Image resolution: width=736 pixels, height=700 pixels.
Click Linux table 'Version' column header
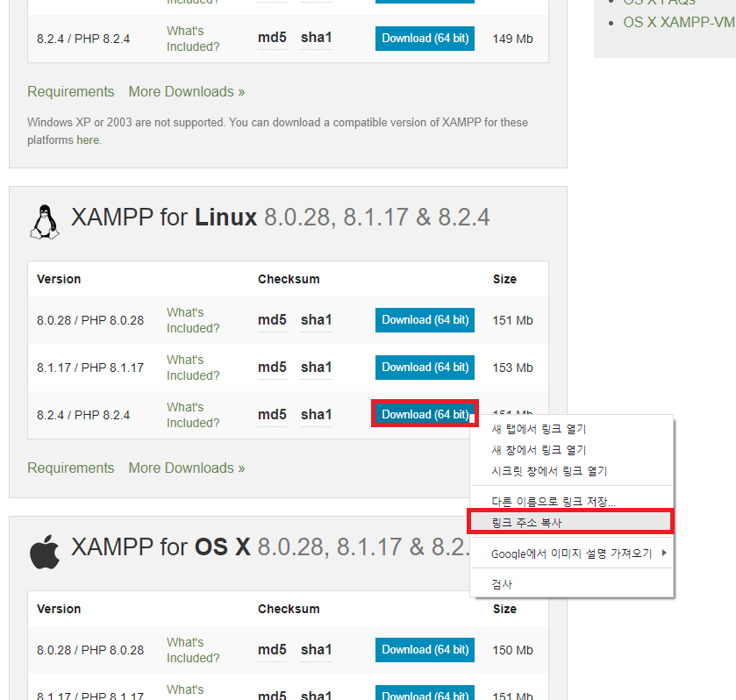tap(59, 279)
